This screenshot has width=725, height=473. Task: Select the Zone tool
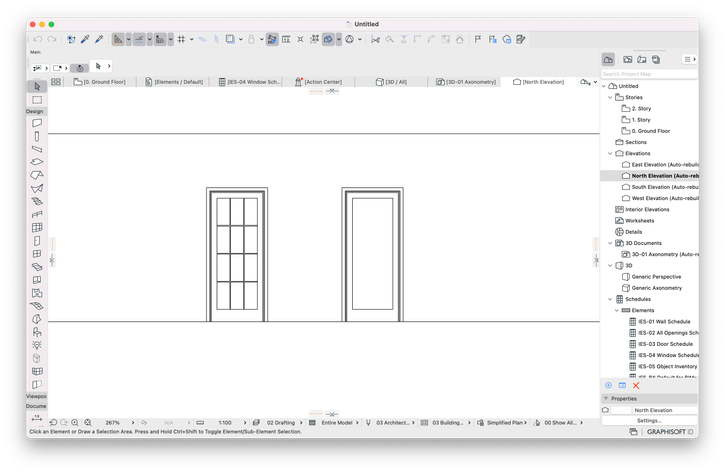[37, 293]
